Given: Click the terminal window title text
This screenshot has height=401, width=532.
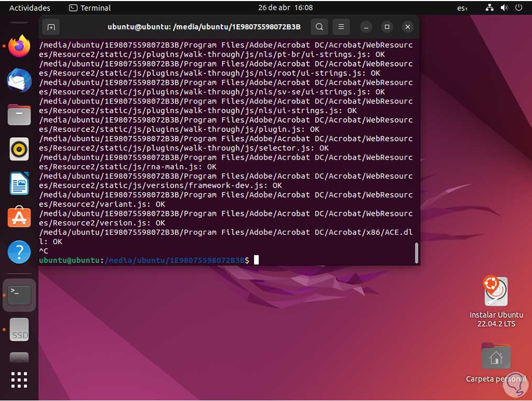Looking at the screenshot, I should click(204, 27).
